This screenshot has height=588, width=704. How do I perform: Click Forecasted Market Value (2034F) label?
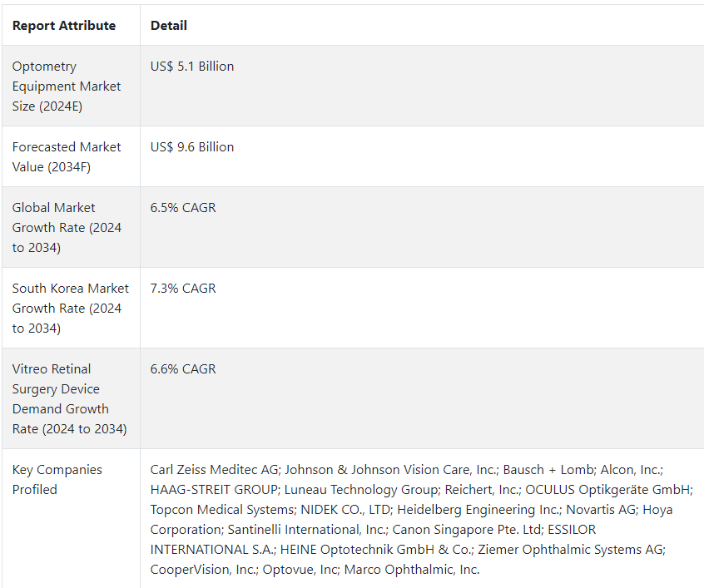click(67, 157)
